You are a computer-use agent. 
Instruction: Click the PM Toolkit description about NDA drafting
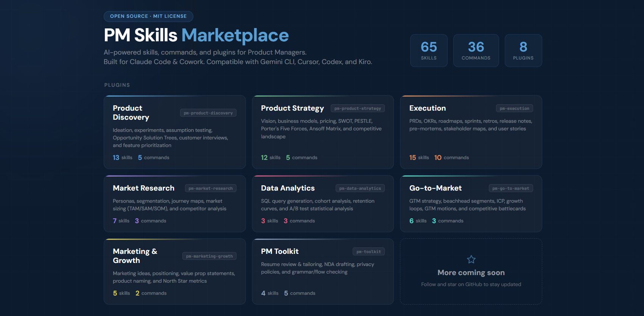(x=317, y=268)
